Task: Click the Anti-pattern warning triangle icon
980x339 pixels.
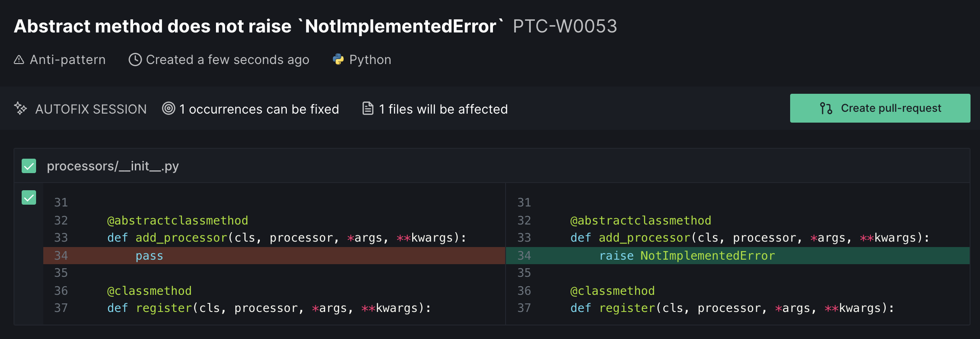Action: pos(19,60)
